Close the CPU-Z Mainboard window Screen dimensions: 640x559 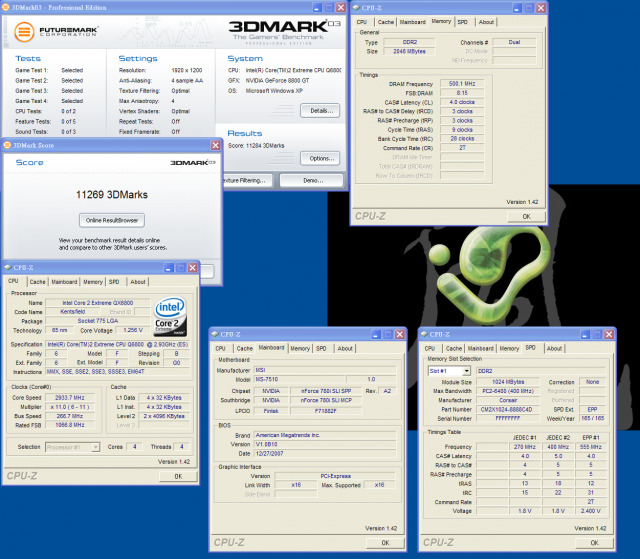[x=400, y=335]
